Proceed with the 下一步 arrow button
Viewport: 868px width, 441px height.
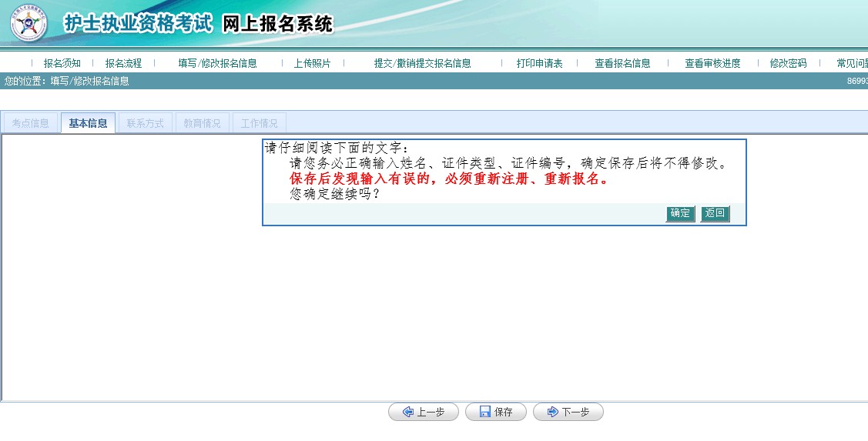coord(568,412)
